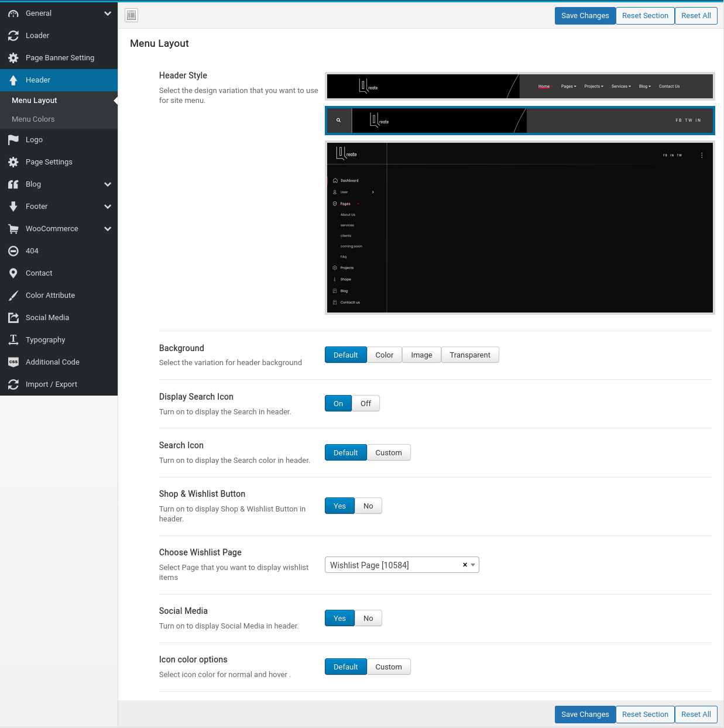The image size is (724, 728).
Task: Click the Contact map pin icon
Action: (13, 273)
